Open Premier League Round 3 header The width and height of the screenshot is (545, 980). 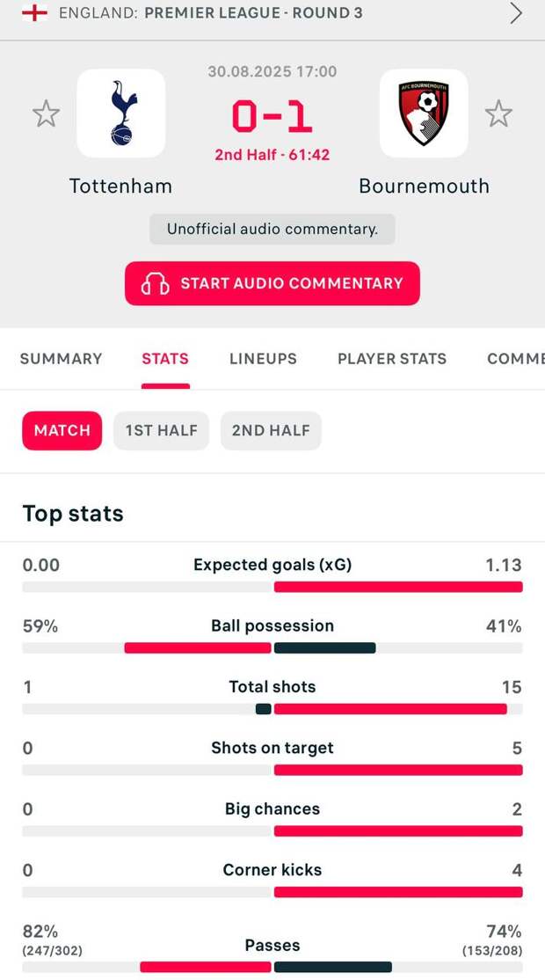pos(253,13)
